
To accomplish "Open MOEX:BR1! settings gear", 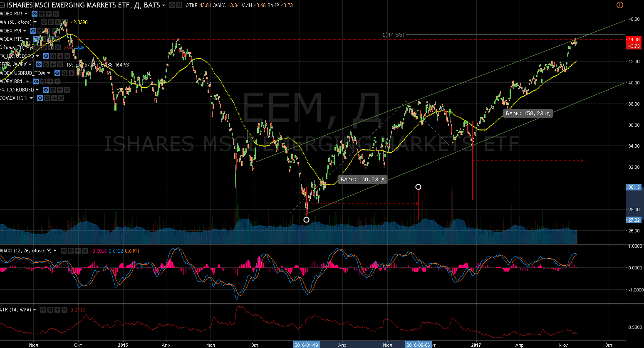I will 43,81.
